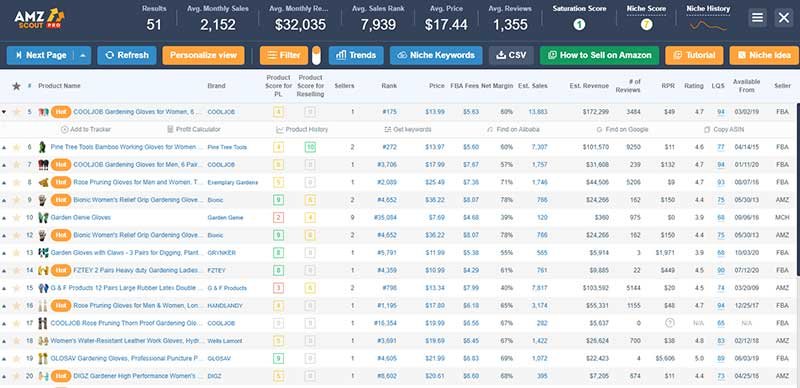Collapse the expanded COOLJOB Women row
The image size is (800, 388).
click(4, 112)
